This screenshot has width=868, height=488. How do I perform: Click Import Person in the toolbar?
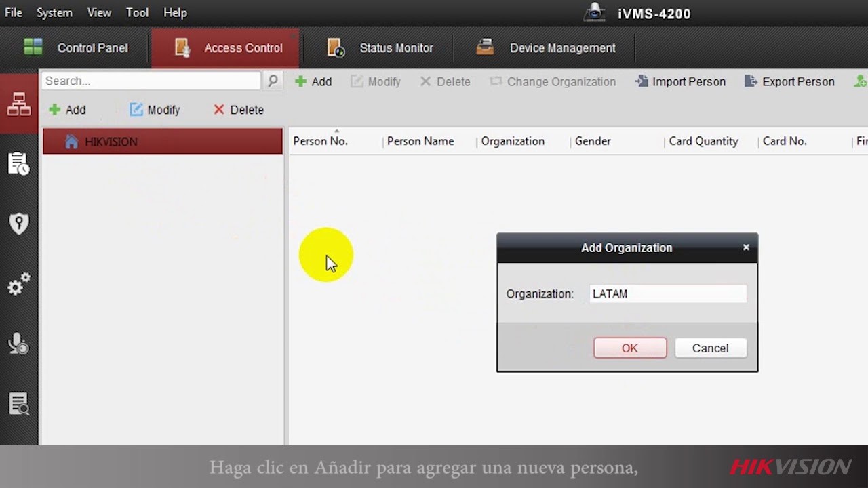click(x=680, y=81)
